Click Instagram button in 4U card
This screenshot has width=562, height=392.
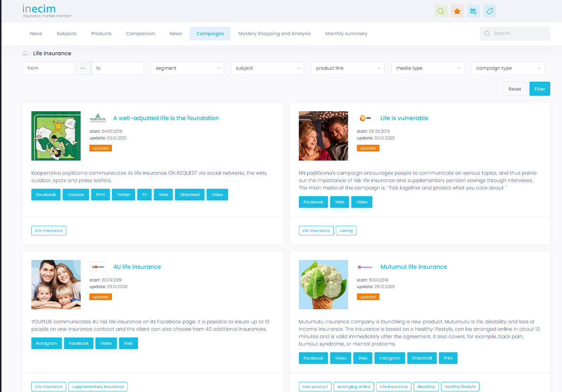pyautogui.click(x=46, y=343)
